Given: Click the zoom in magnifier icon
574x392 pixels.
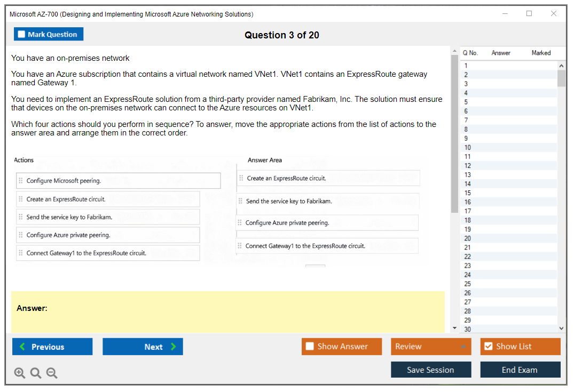Looking at the screenshot, I should (x=20, y=373).
